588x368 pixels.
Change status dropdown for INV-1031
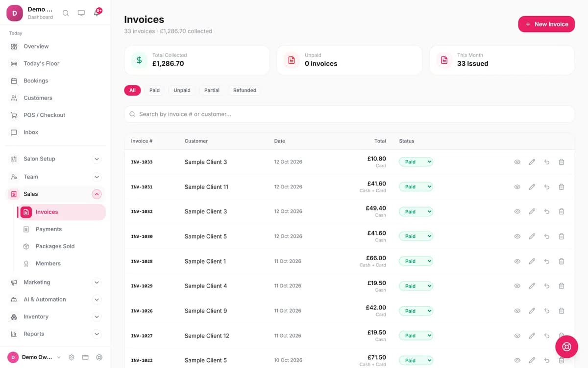click(416, 187)
